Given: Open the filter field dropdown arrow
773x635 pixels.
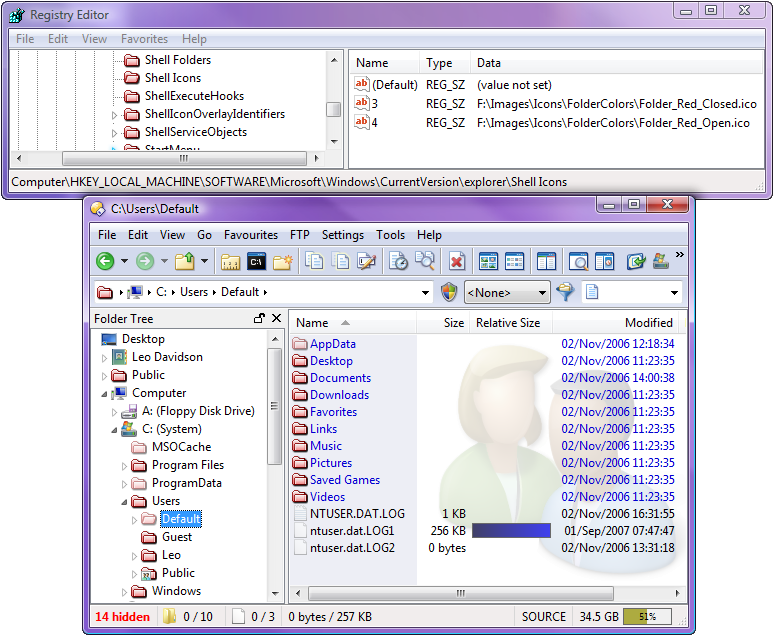Looking at the screenshot, I should (674, 293).
